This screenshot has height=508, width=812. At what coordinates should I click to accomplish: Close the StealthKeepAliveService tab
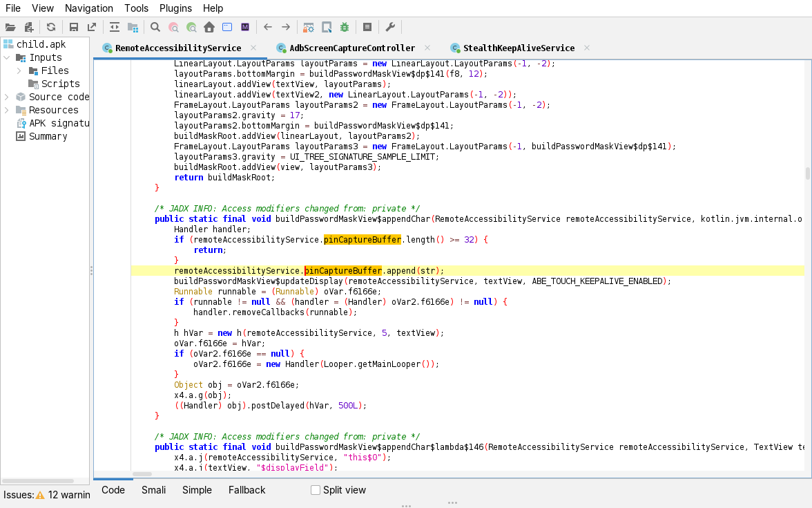[587, 48]
